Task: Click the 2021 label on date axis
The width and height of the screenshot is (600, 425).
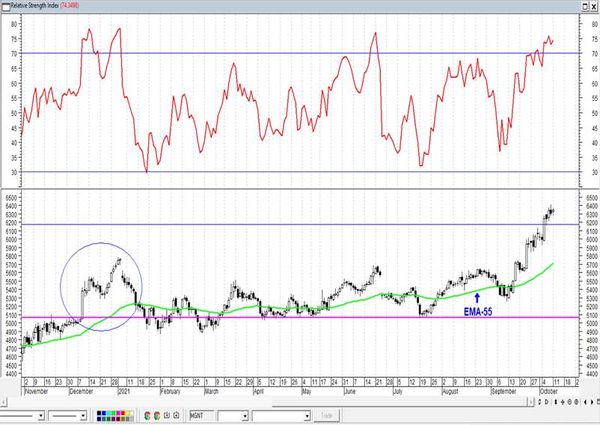Action: (x=124, y=391)
